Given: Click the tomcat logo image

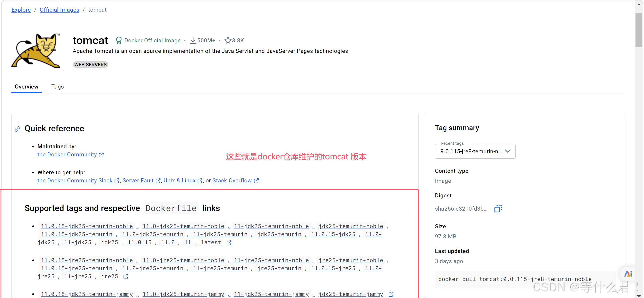Looking at the screenshot, I should (36, 51).
